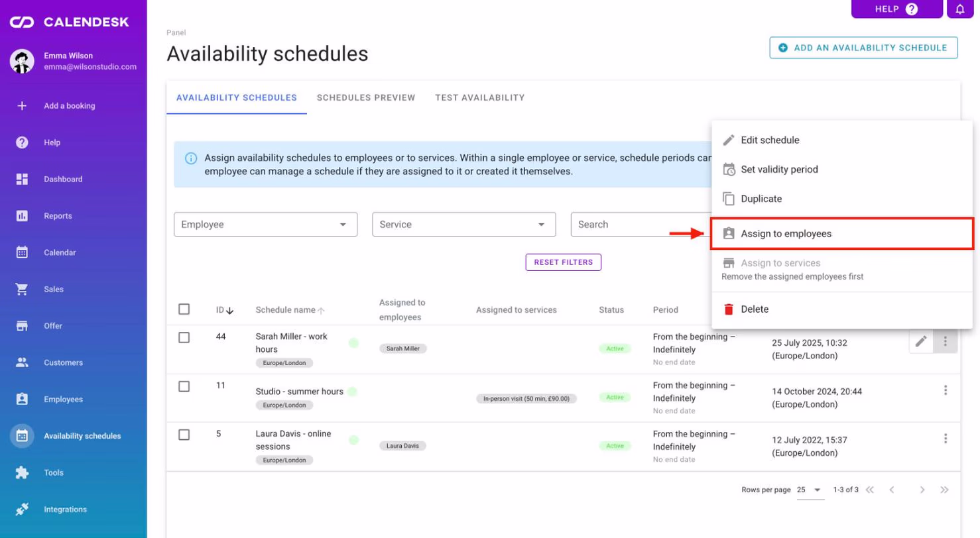Go to the next page arrow
The image size is (980, 538).
click(x=922, y=490)
